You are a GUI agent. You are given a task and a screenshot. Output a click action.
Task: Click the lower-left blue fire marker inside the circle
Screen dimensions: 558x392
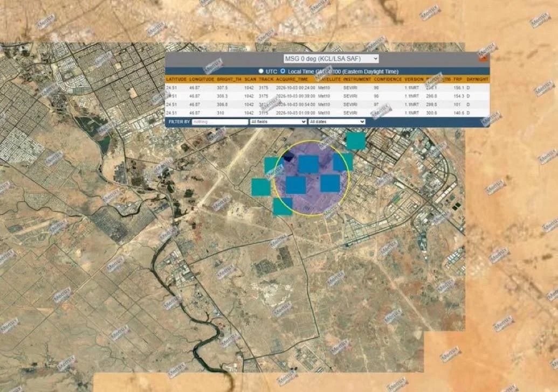[x=296, y=185]
